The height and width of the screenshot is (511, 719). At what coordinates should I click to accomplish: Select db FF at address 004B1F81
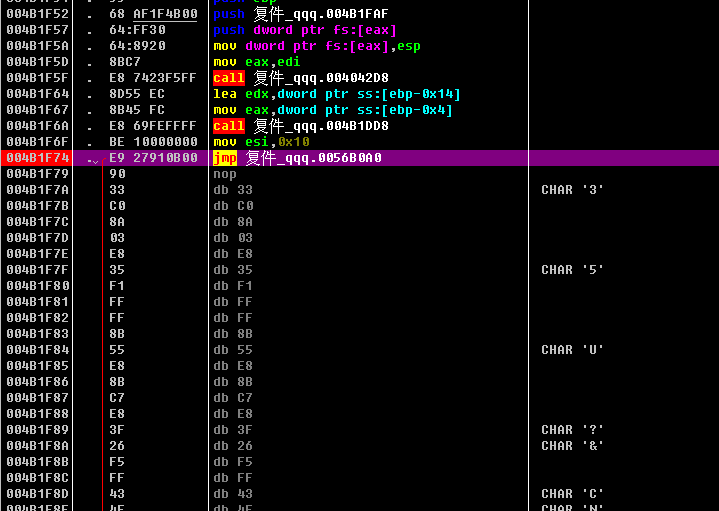(x=233, y=302)
